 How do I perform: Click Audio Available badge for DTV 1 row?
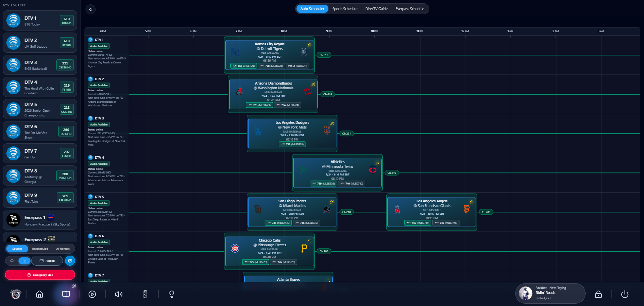pyautogui.click(x=99, y=46)
